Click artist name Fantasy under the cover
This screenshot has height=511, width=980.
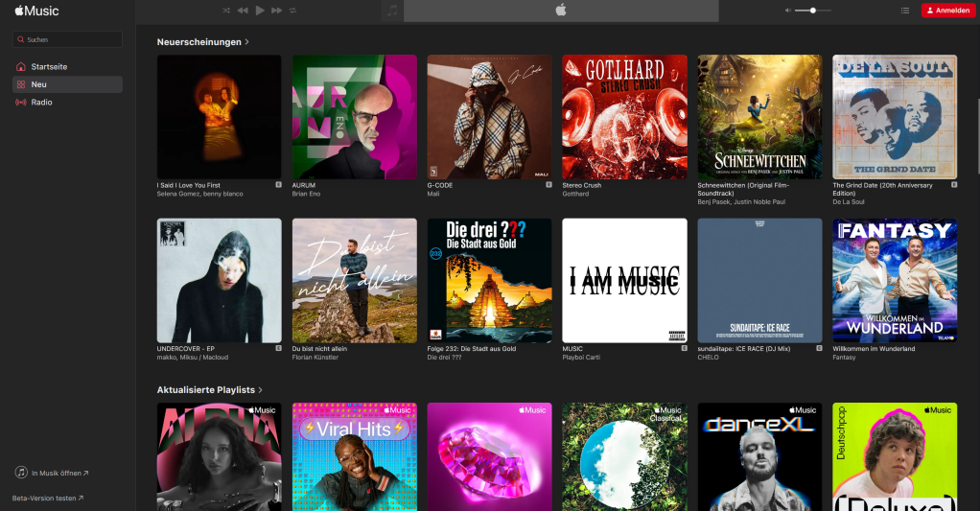(844, 358)
